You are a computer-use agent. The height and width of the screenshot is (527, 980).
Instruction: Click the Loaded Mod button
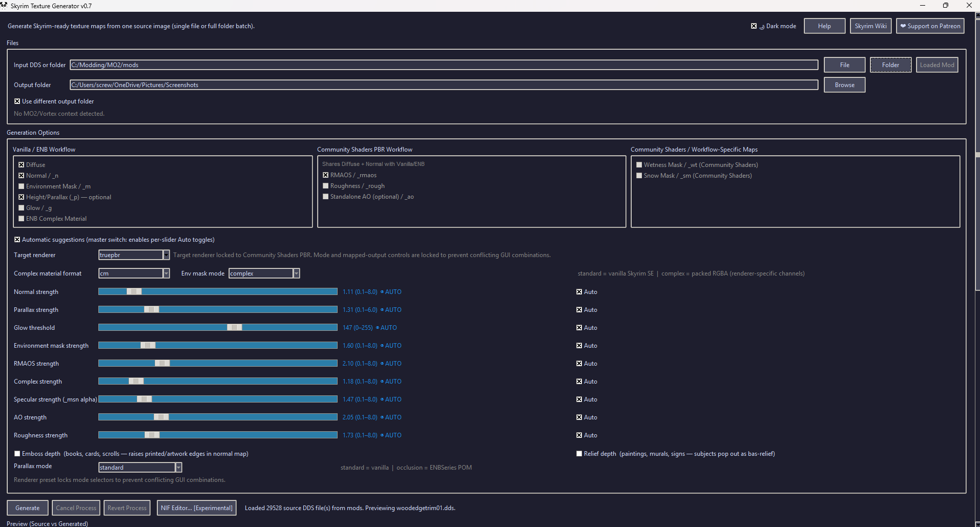pyautogui.click(x=937, y=65)
